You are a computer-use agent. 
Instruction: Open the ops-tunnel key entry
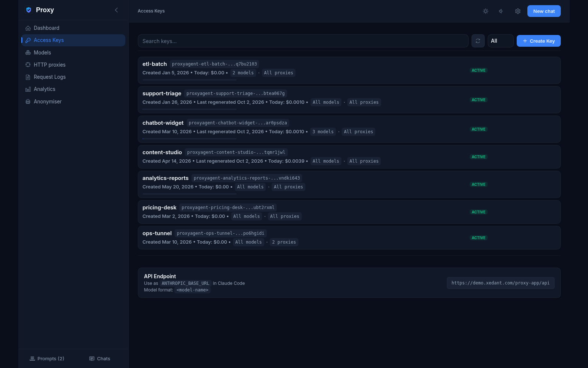pos(349,238)
